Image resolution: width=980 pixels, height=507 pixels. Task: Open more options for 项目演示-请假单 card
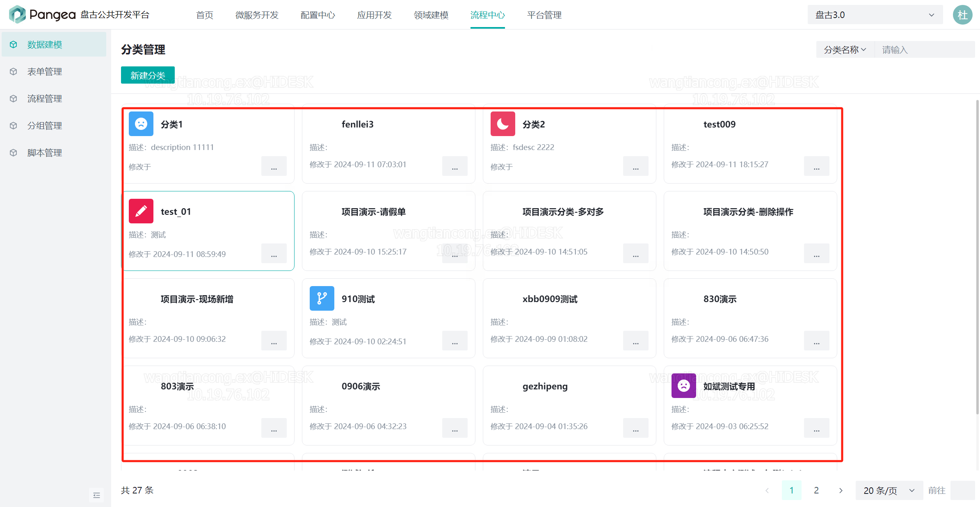pyautogui.click(x=455, y=253)
